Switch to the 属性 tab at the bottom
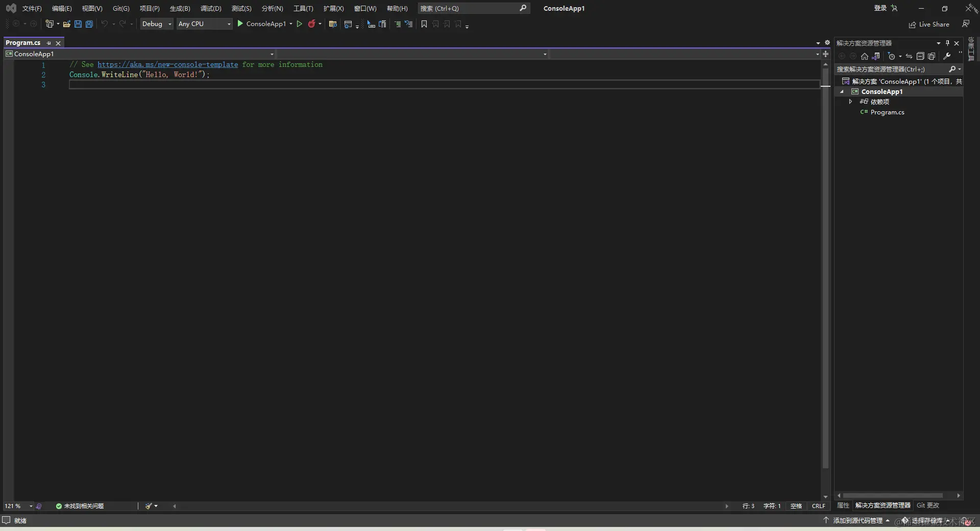This screenshot has width=980, height=531. 843,505
